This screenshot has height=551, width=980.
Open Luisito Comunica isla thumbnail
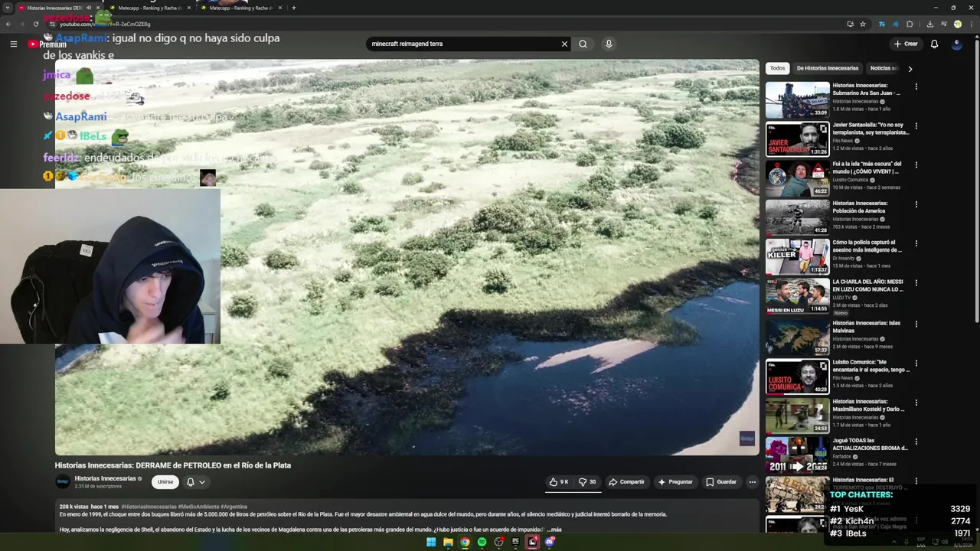pos(797,178)
